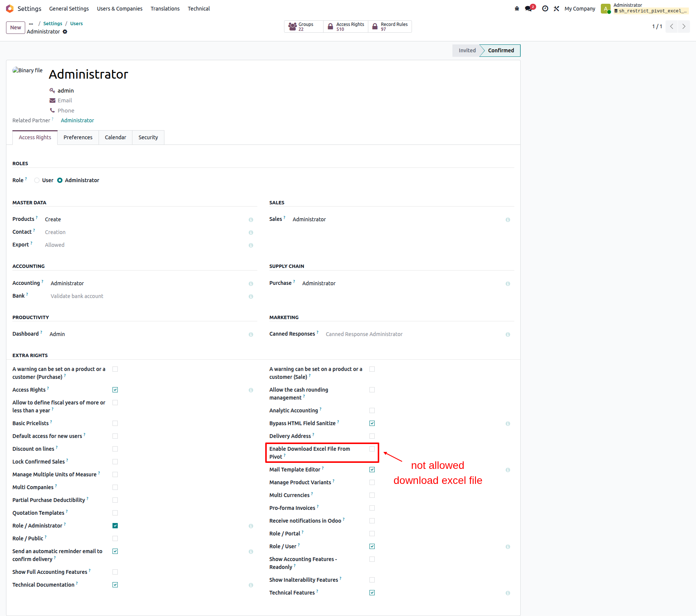Click the developer tools wrench icon
Image resolution: width=696 pixels, height=616 pixels.
(x=556, y=9)
